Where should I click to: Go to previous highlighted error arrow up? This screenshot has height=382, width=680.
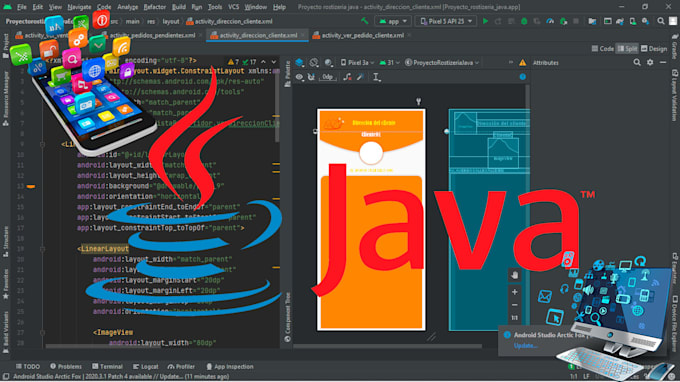tap(263, 62)
